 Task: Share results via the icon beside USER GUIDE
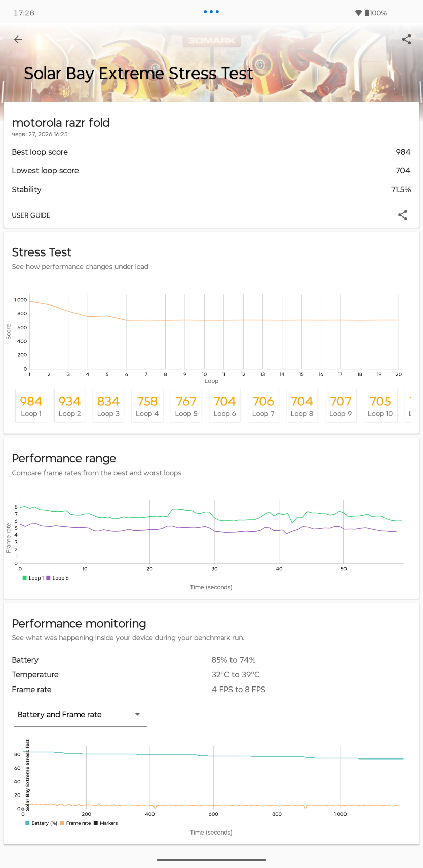pyautogui.click(x=403, y=215)
